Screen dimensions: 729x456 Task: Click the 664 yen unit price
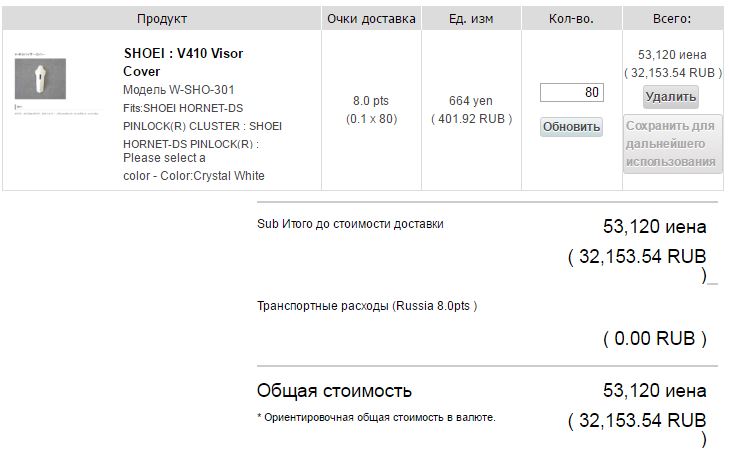471,101
